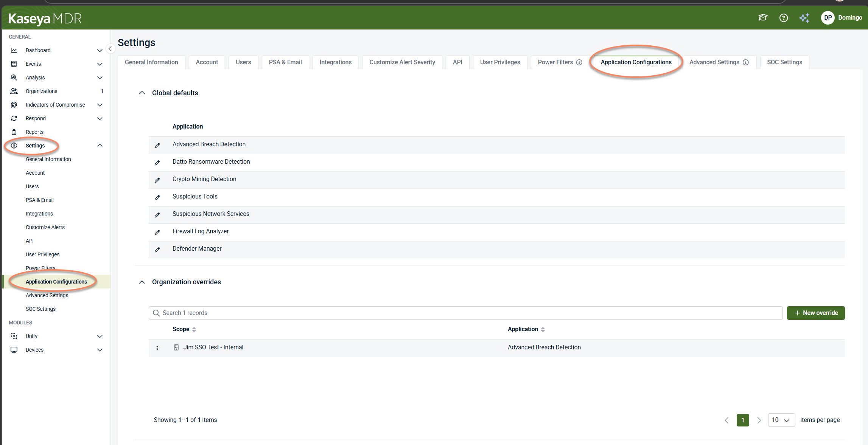868x445 pixels.
Task: Click the Reports sidebar item
Action: (x=34, y=132)
